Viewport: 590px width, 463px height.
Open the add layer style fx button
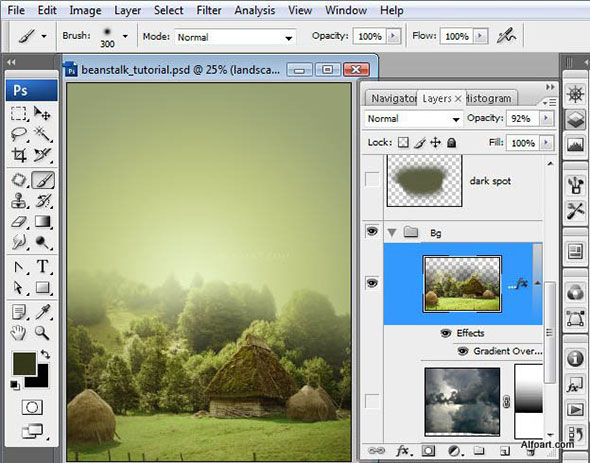click(x=403, y=451)
